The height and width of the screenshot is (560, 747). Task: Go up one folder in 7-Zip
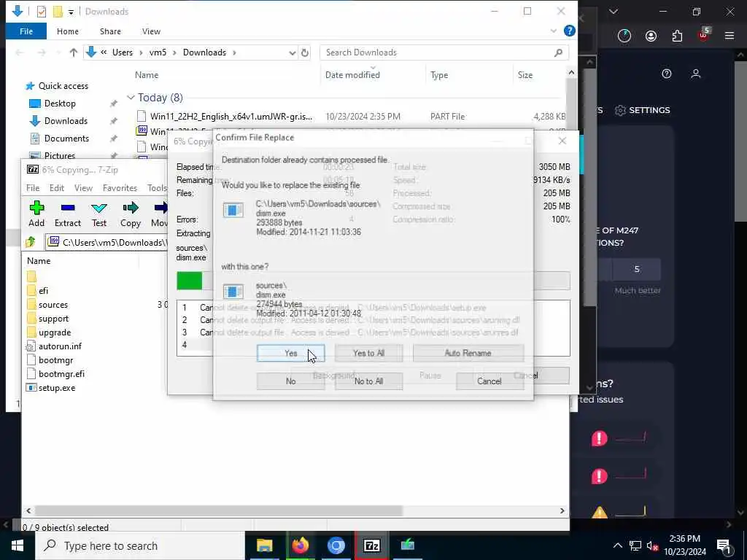tap(31, 242)
